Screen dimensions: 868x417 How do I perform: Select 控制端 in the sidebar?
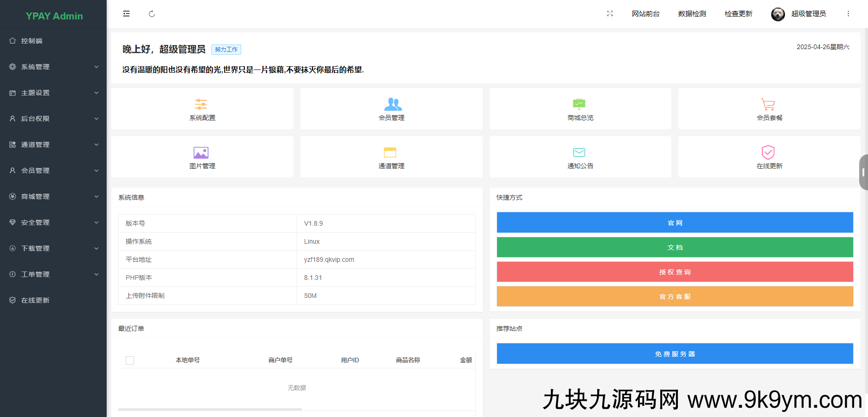coord(53,41)
